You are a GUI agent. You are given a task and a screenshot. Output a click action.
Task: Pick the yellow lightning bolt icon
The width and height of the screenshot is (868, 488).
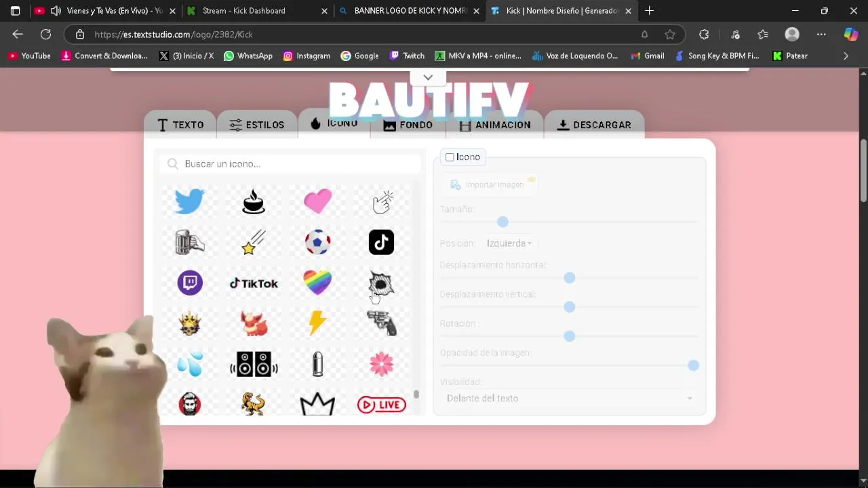pos(317,323)
